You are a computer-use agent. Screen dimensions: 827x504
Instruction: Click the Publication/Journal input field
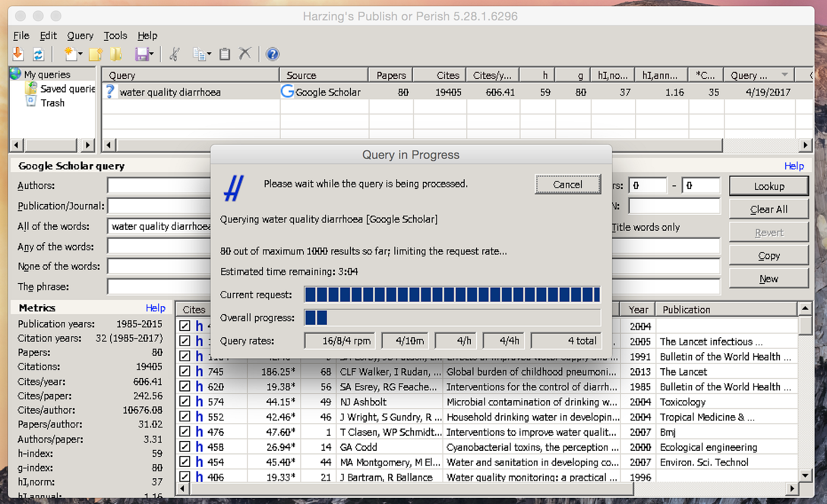click(x=159, y=206)
